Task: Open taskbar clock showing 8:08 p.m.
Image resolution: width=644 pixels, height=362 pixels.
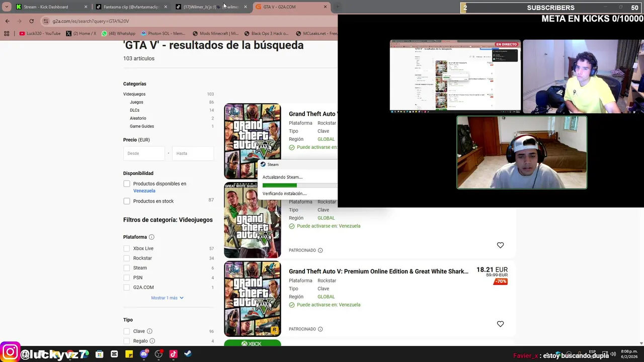Action: pyautogui.click(x=629, y=354)
